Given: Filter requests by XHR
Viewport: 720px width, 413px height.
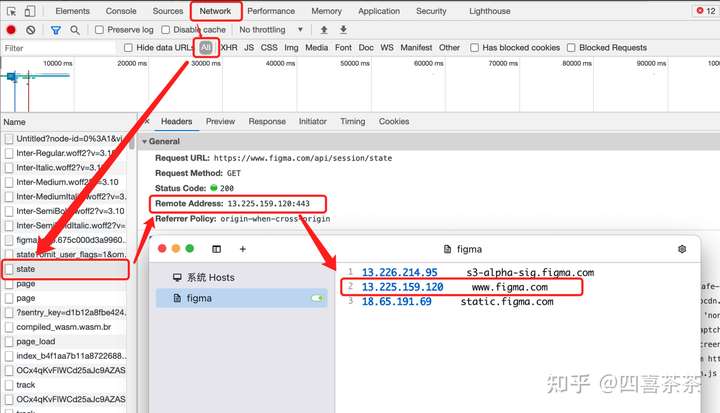Looking at the screenshot, I should [229, 47].
